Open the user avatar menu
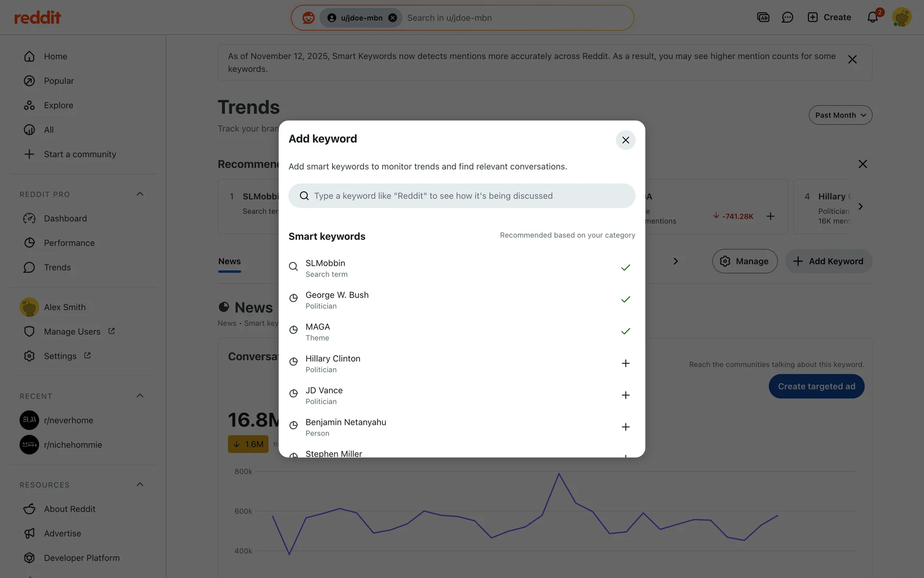The height and width of the screenshot is (578, 924). pos(901,17)
